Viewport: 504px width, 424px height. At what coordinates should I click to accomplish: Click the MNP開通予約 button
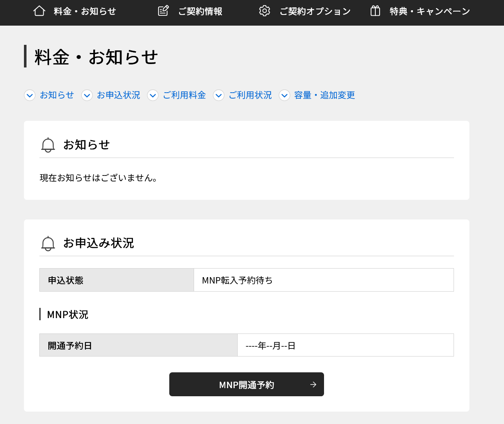[247, 384]
